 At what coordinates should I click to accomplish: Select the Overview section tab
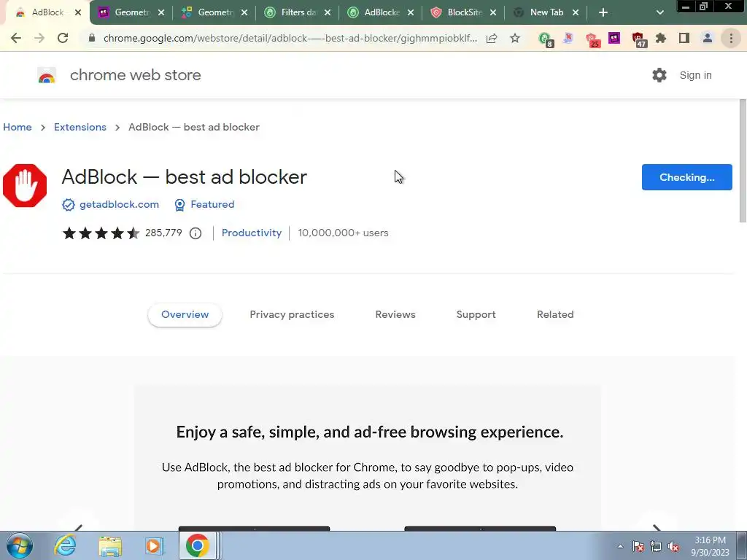coord(185,315)
